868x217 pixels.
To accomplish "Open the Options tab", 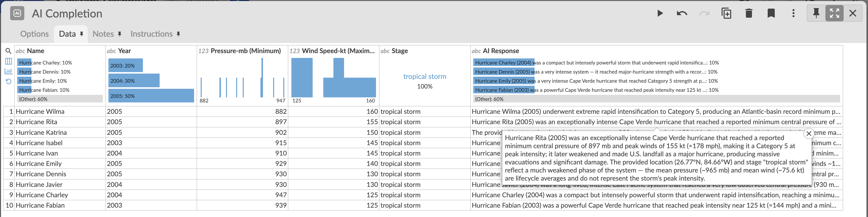I will (x=34, y=34).
